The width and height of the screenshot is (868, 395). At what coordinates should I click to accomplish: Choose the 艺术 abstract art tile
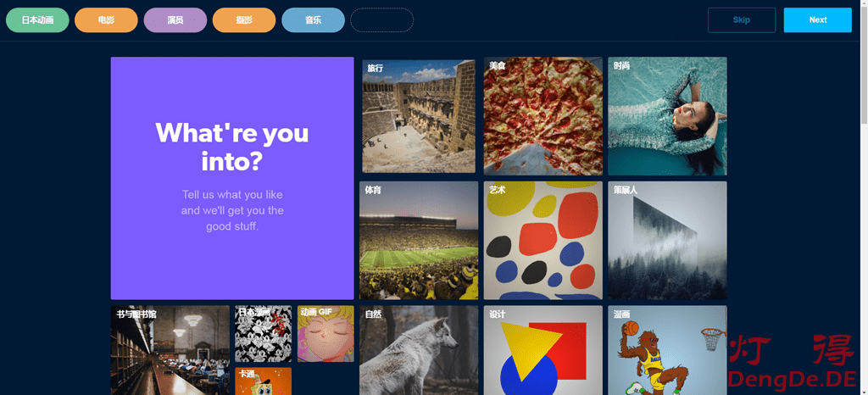click(x=543, y=241)
